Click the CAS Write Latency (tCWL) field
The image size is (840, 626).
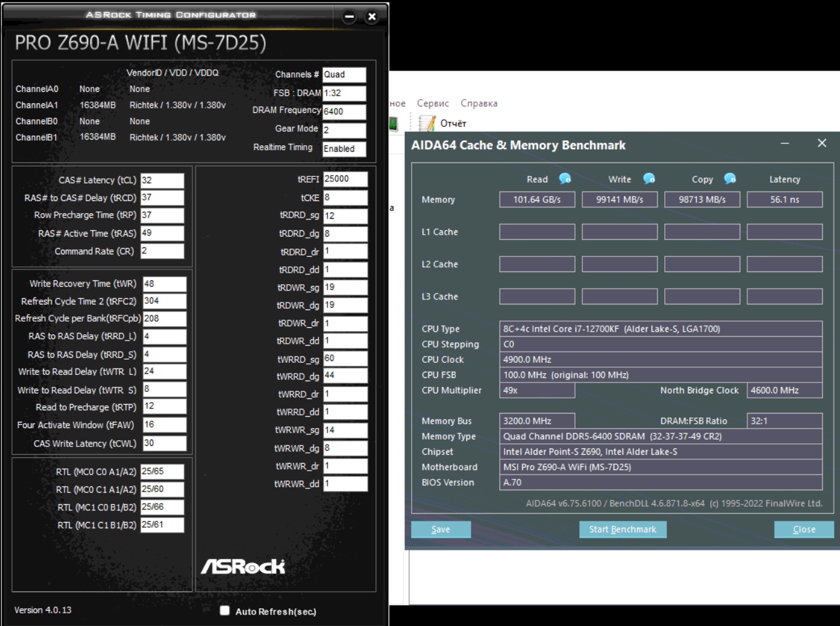tap(164, 443)
